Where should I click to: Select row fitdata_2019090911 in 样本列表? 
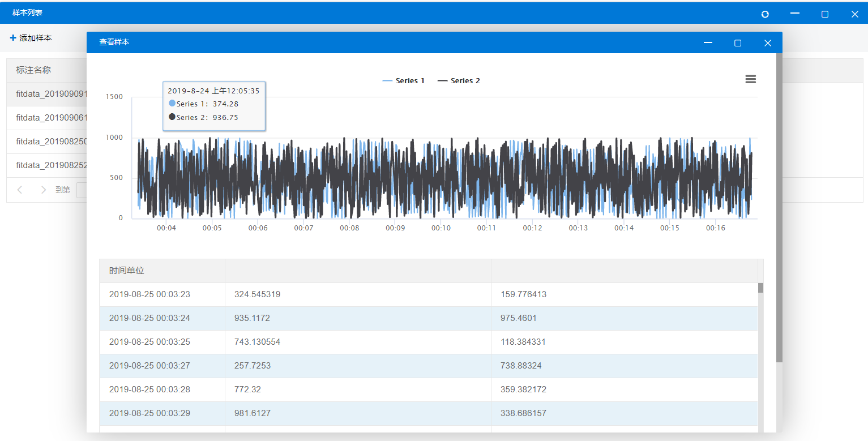pos(46,94)
